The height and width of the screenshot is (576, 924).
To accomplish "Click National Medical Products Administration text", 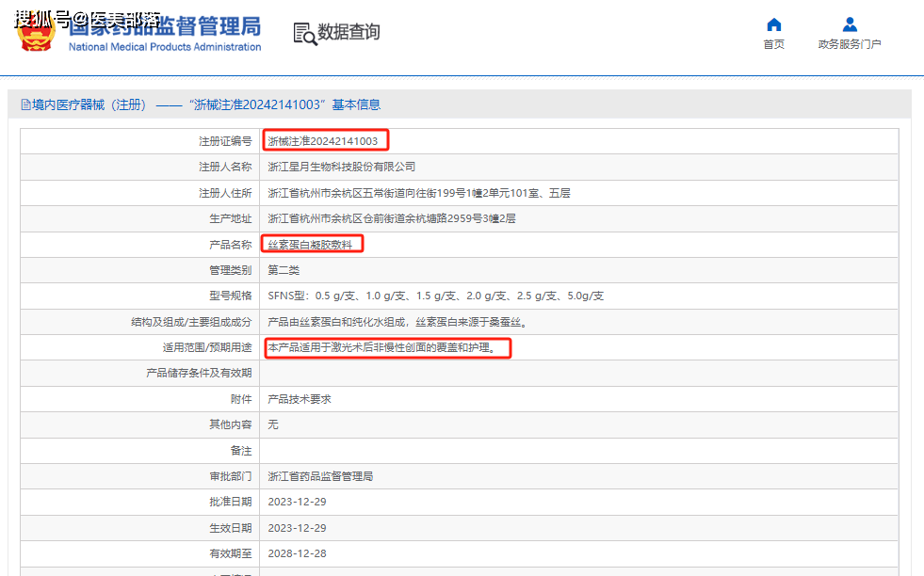I will click(165, 47).
